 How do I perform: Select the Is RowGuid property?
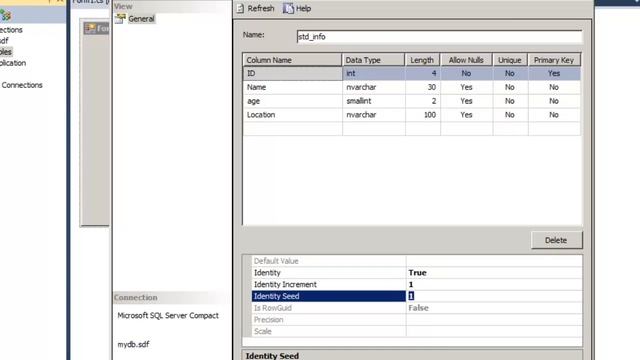329,308
